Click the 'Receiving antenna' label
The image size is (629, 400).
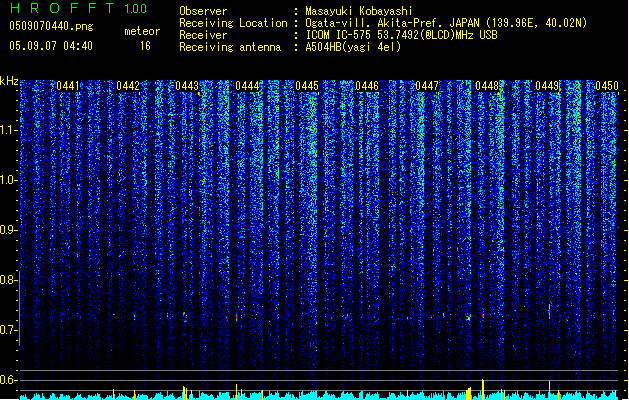pyautogui.click(x=230, y=47)
